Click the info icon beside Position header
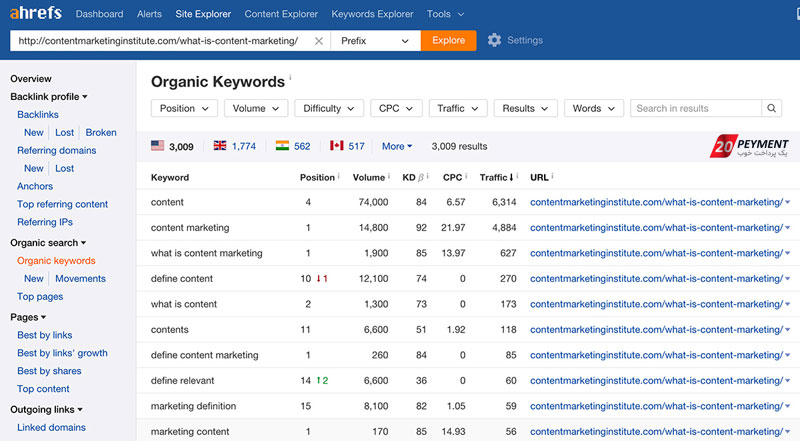 pos(339,176)
